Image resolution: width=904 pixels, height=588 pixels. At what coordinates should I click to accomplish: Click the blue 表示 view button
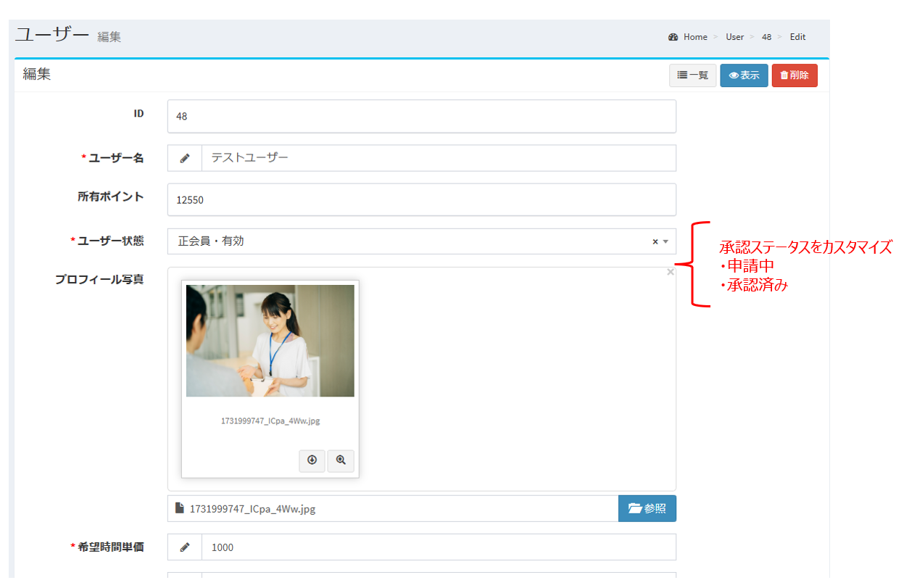(744, 75)
